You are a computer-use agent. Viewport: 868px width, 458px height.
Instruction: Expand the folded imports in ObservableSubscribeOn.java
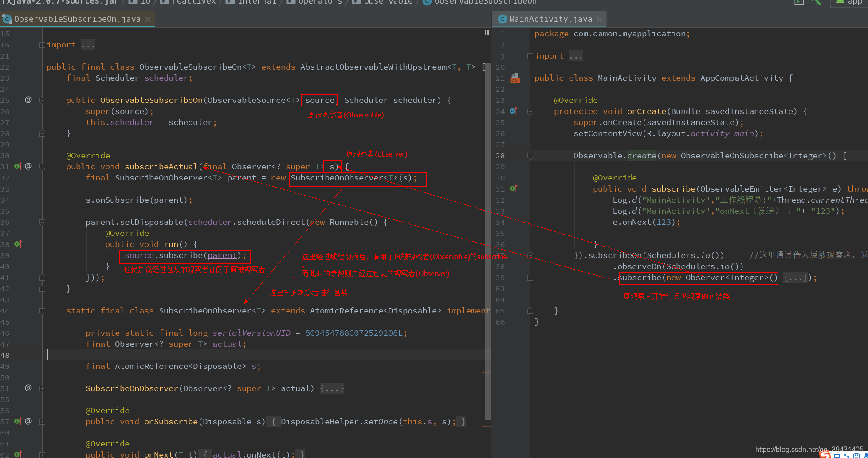point(42,45)
